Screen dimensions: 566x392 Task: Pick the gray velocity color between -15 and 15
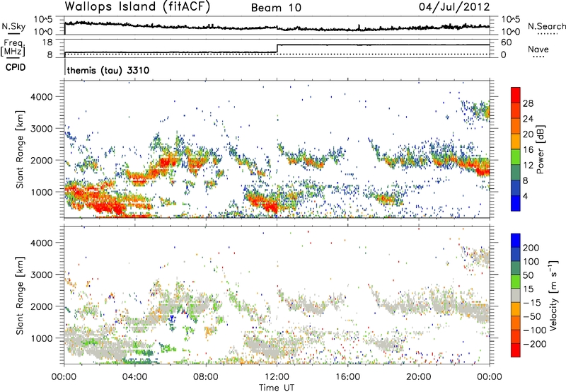tap(516, 295)
